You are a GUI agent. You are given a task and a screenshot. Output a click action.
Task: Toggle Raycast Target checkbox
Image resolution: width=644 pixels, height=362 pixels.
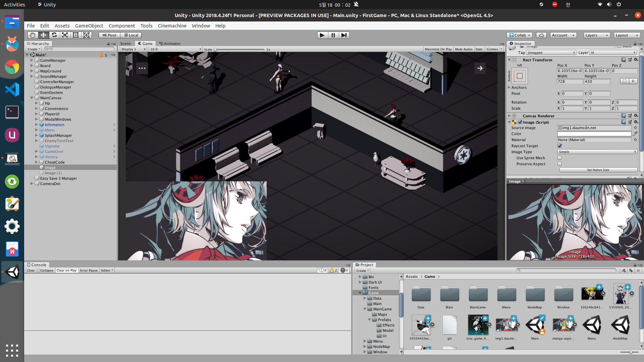click(x=559, y=146)
